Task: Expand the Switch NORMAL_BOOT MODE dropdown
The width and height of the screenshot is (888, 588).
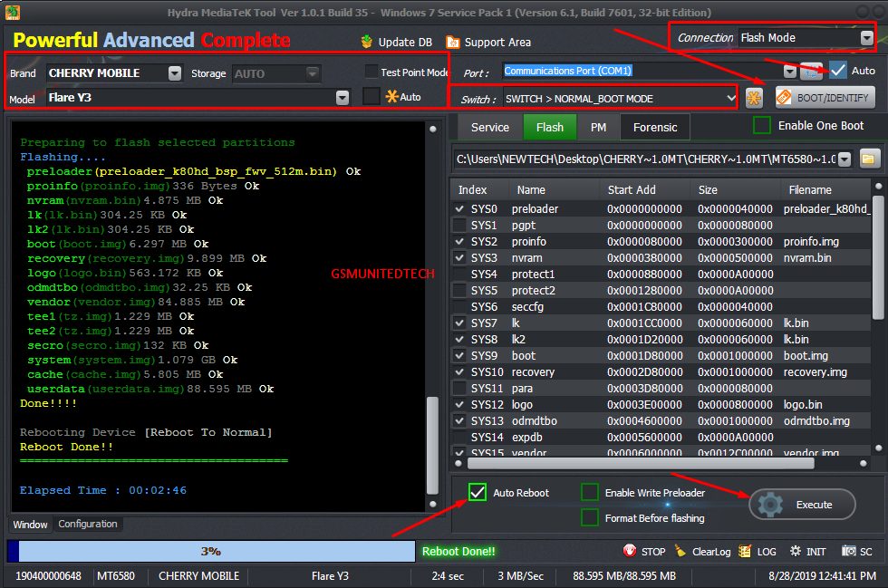Action: [730, 99]
